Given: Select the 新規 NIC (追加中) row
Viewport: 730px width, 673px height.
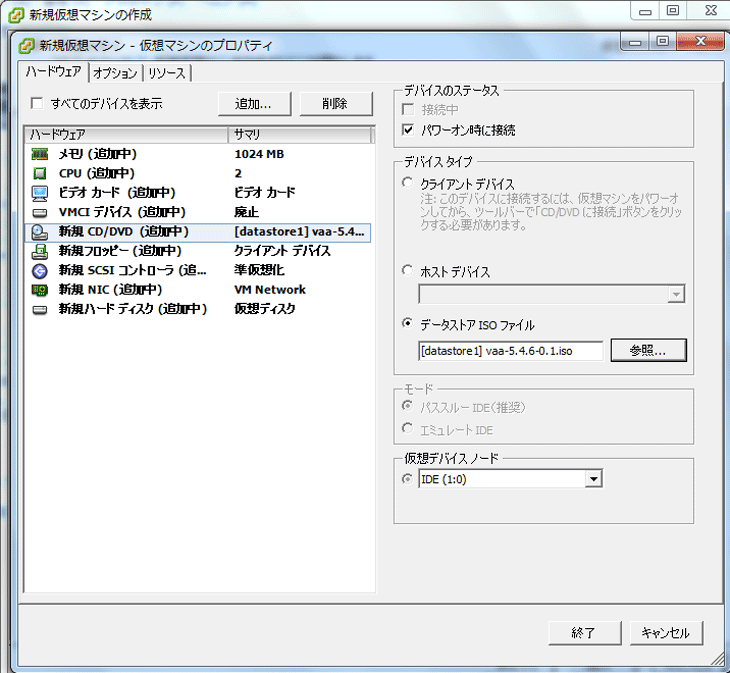Looking at the screenshot, I should (x=198, y=290).
